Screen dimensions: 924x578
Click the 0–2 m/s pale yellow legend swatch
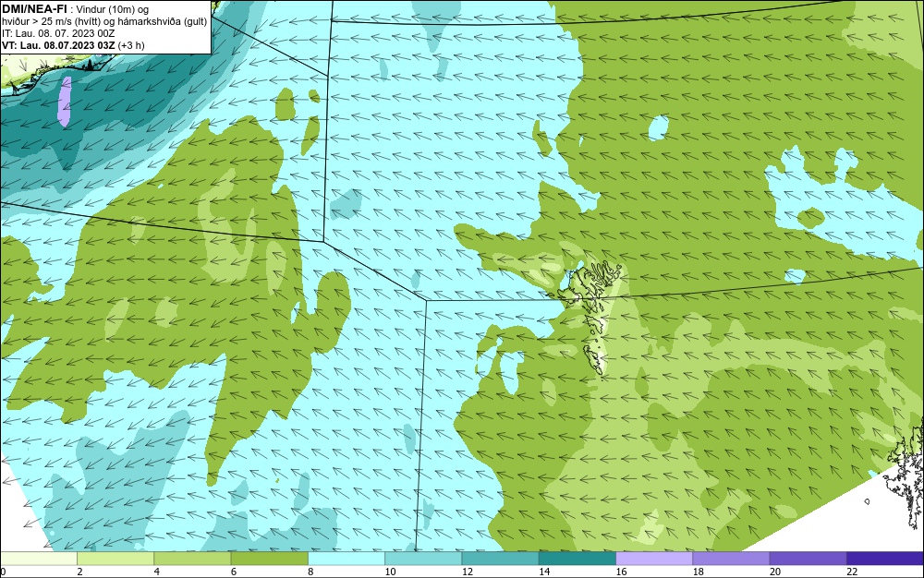pos(38,559)
